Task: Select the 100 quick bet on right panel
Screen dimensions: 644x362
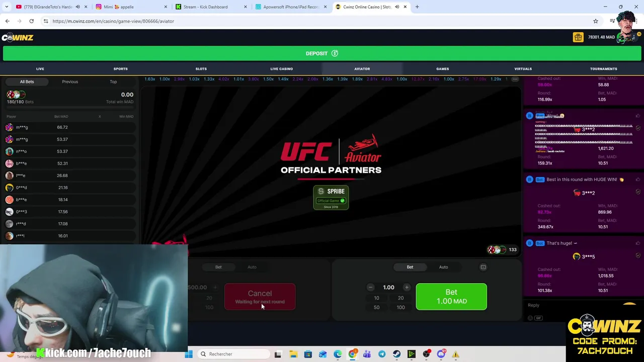Action: tap(400, 307)
